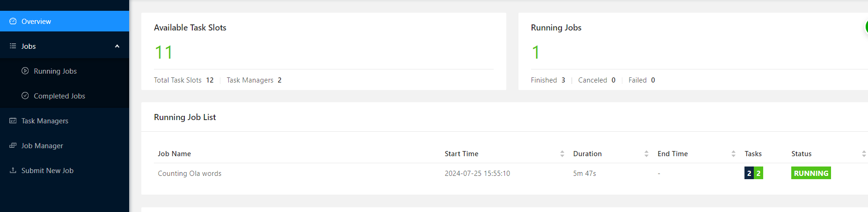Click the Submit New Job upload icon
Viewport: 868px width, 212px height.
click(x=13, y=170)
